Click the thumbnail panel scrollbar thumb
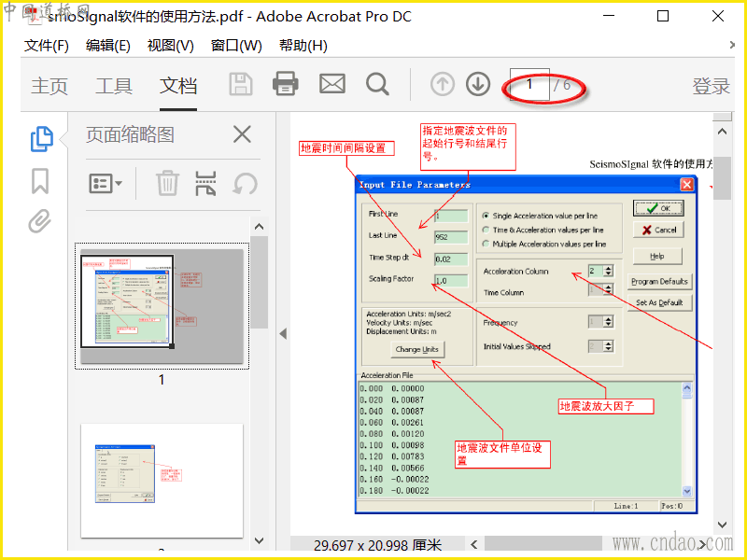The height and width of the screenshot is (560, 747). click(260, 282)
